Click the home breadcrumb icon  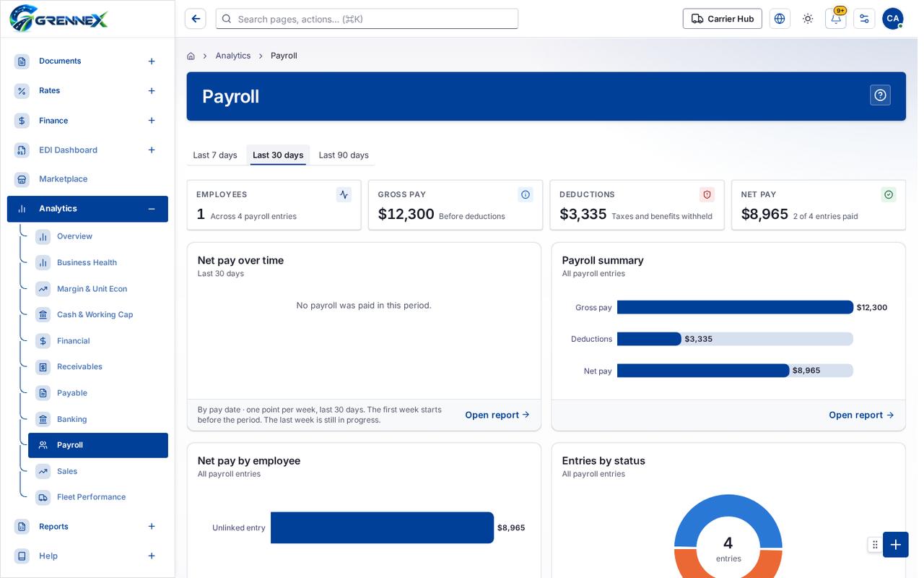coord(191,56)
